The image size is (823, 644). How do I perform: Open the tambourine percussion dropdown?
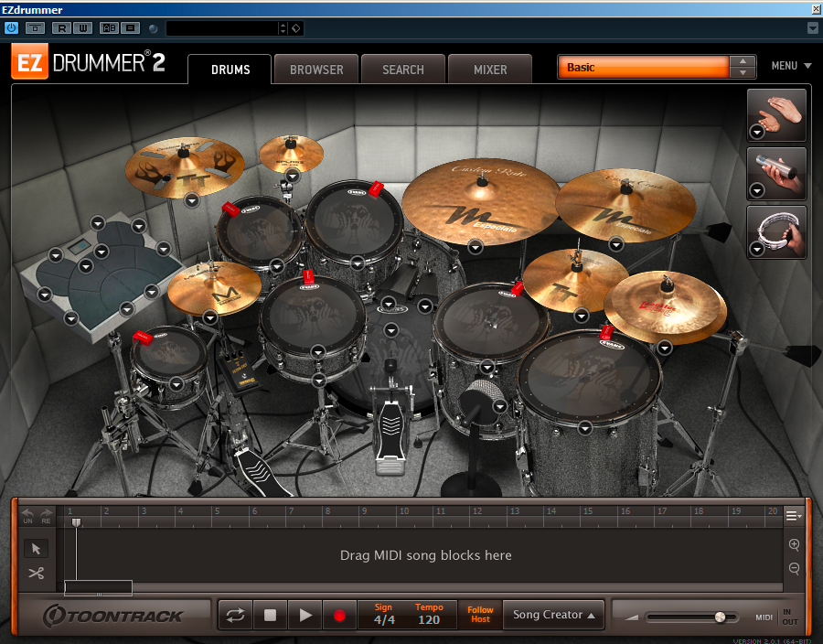click(x=756, y=249)
